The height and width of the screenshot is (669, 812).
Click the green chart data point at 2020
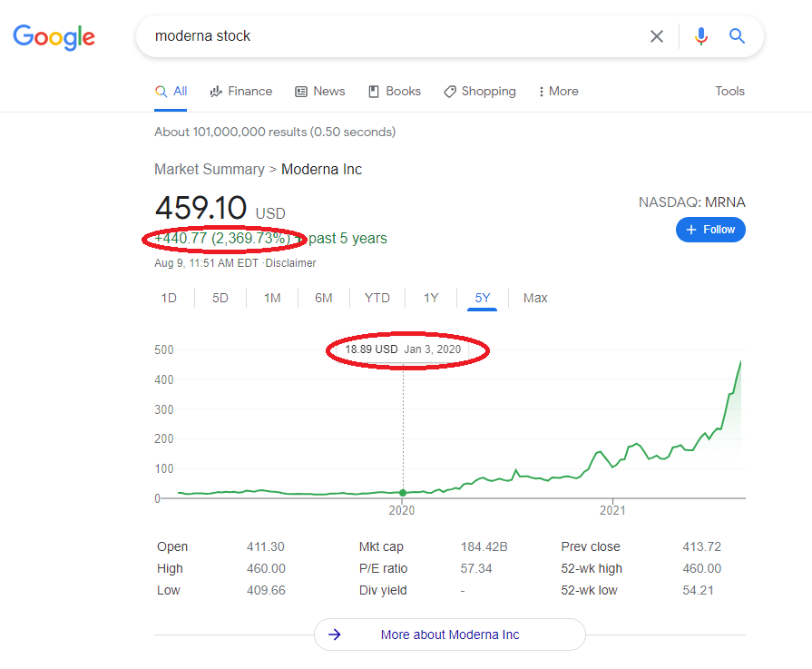tap(403, 492)
